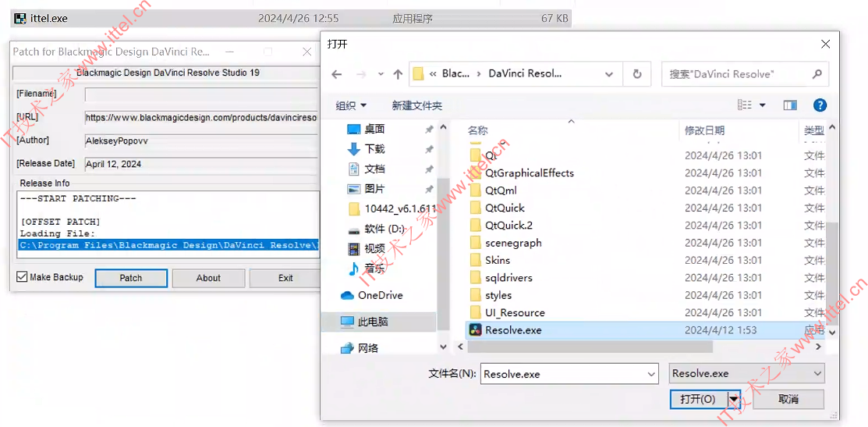This screenshot has width=868, height=427.
Task: Change view using the view layout icon
Action: (745, 105)
